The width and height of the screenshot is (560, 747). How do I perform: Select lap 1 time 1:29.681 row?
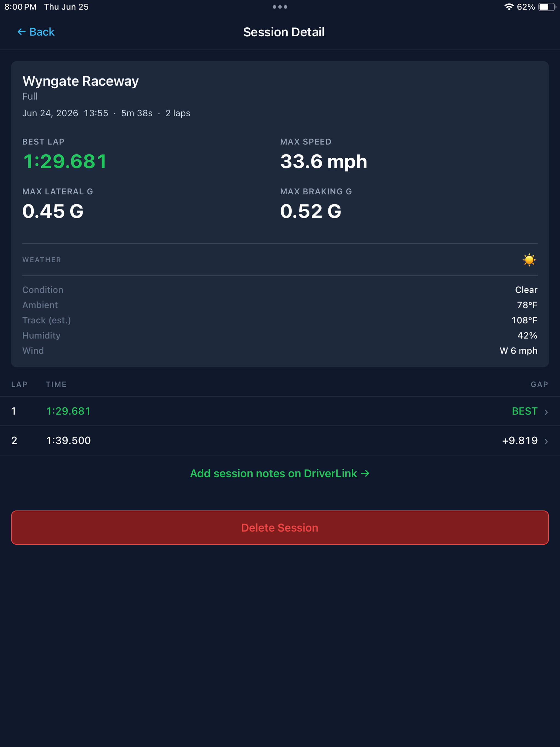pos(280,411)
